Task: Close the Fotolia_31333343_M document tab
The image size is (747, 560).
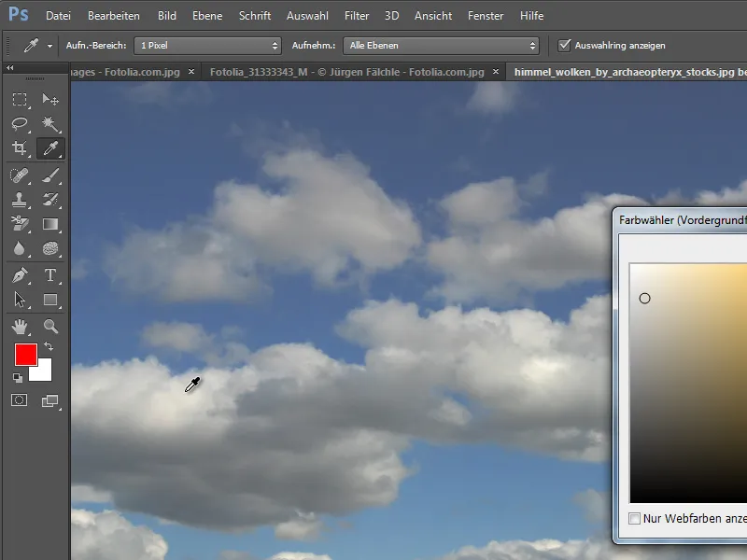Action: click(x=496, y=72)
